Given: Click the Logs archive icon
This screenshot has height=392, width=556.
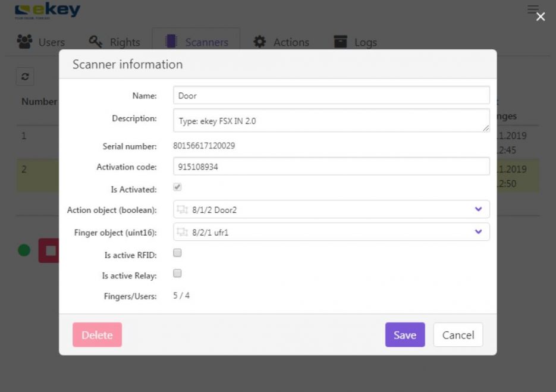Looking at the screenshot, I should [340, 42].
